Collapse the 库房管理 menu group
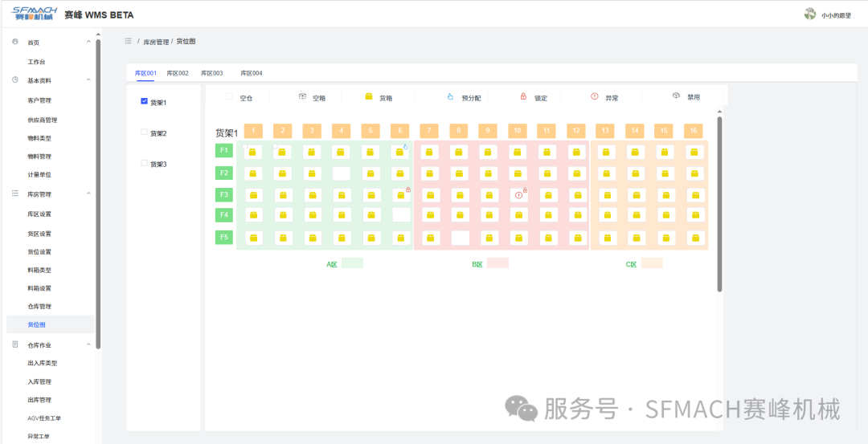 pyautogui.click(x=88, y=193)
